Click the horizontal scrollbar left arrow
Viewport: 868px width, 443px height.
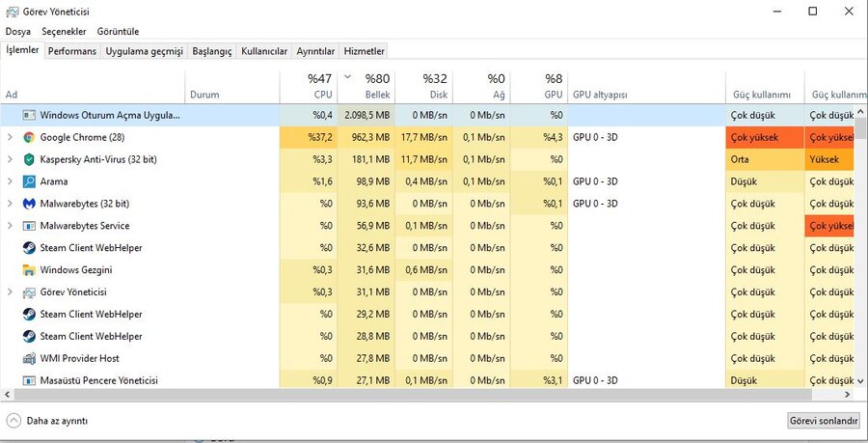(7, 395)
